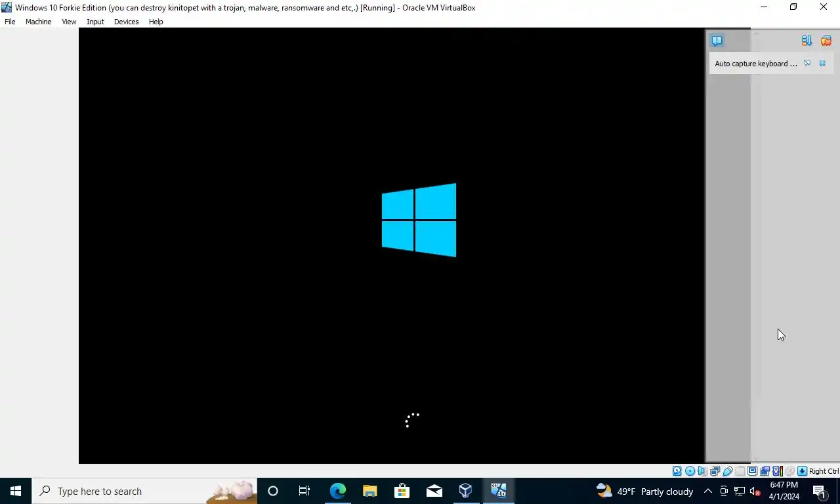Screen dimensions: 840x504
Task: Open the Machine menu
Action: point(38,22)
